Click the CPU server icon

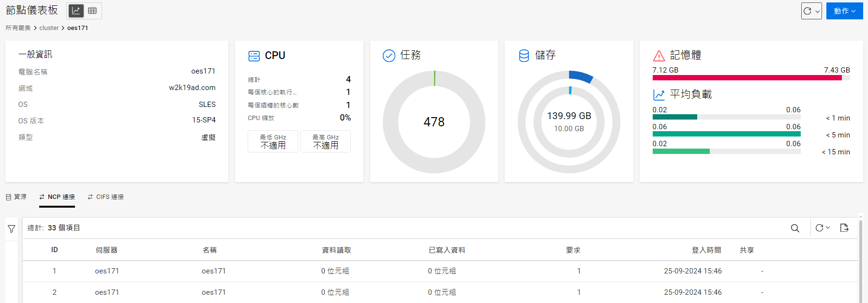pyautogui.click(x=254, y=56)
